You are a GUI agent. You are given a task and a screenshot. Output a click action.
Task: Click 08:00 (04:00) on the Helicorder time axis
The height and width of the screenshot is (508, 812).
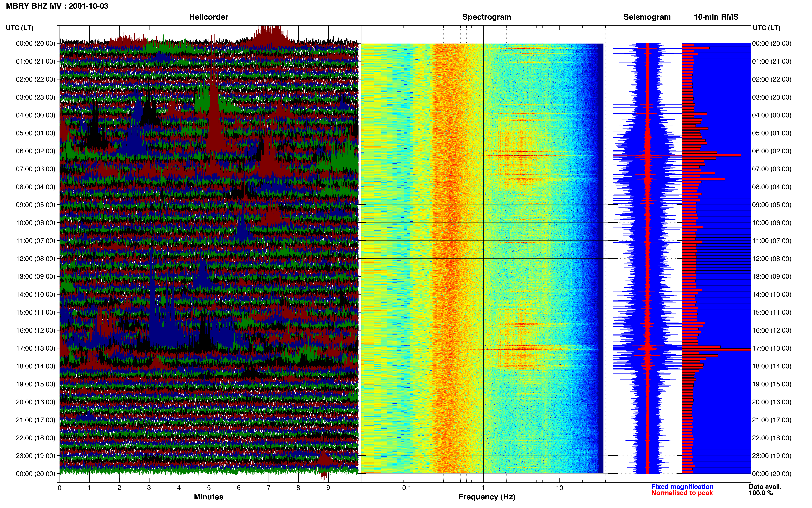click(36, 187)
